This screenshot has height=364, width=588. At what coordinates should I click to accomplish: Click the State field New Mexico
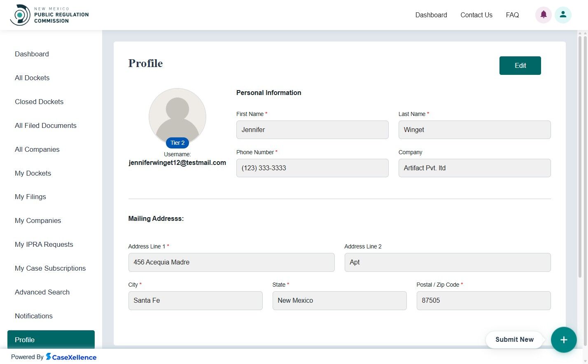tap(339, 300)
